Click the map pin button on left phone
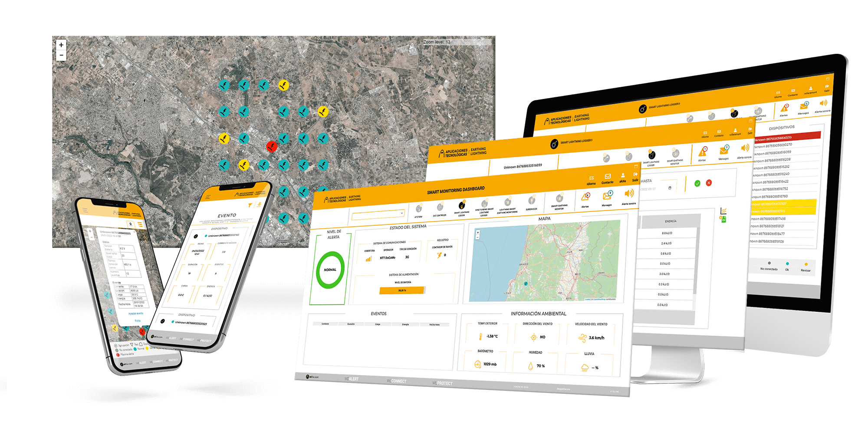This screenshot has width=868, height=432. (x=130, y=224)
